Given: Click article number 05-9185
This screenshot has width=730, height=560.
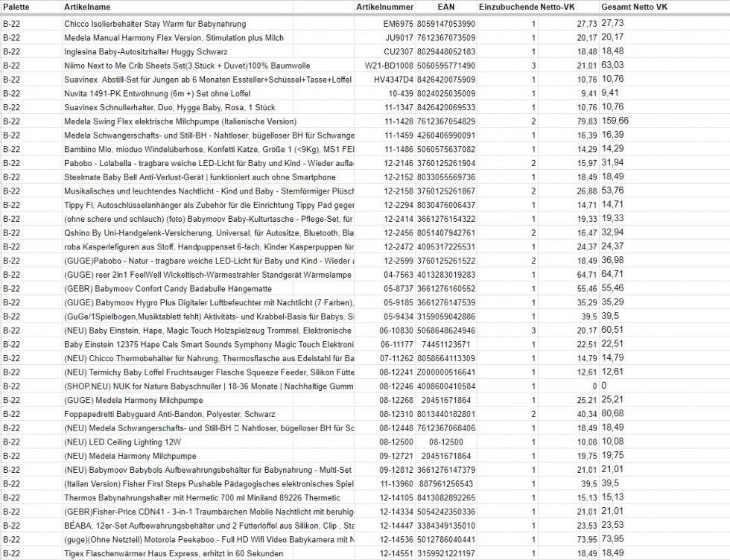Looking at the screenshot, I should point(399,303).
